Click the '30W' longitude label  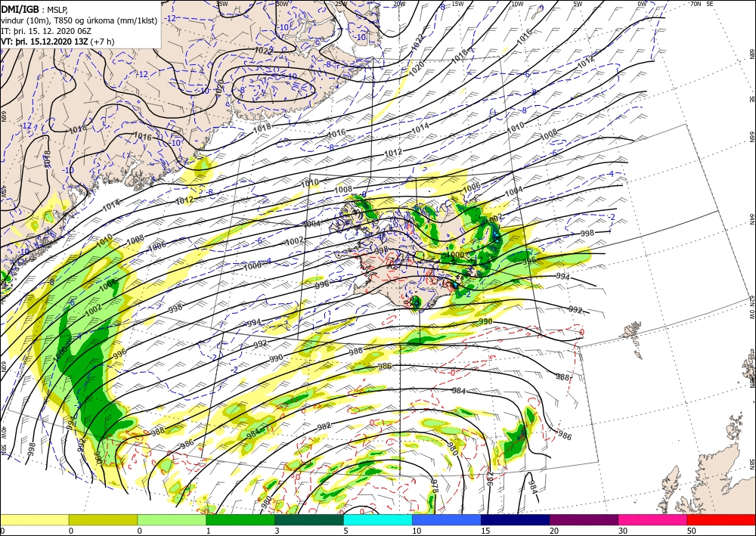pyautogui.click(x=282, y=4)
